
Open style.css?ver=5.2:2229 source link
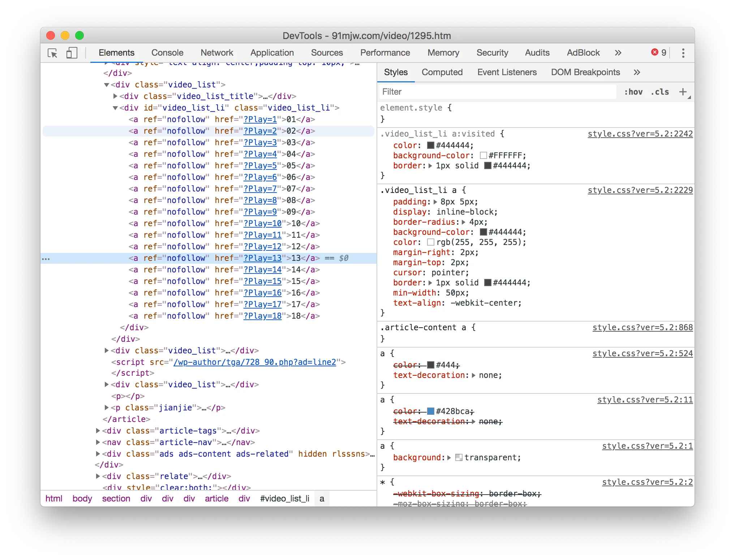pyautogui.click(x=640, y=190)
